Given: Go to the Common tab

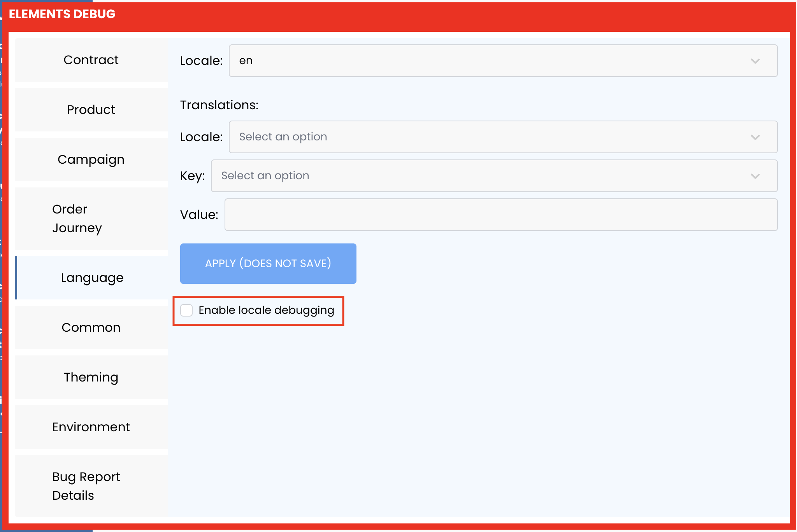Looking at the screenshot, I should coord(91,327).
